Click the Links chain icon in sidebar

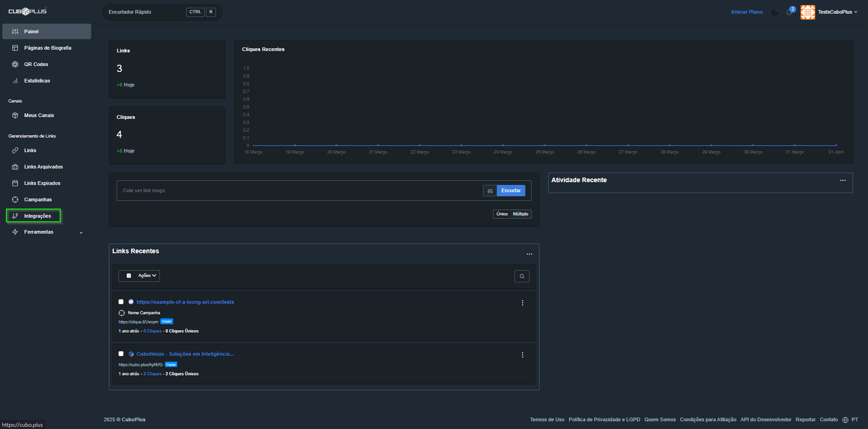click(x=15, y=150)
